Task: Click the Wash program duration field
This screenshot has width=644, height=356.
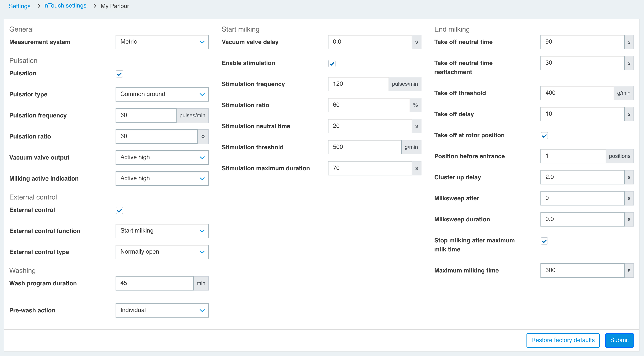Action: [154, 283]
